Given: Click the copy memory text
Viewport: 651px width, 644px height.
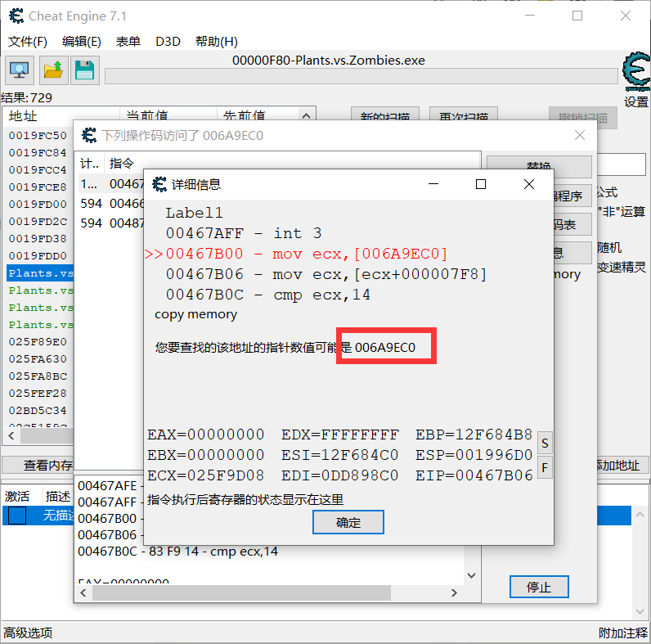Looking at the screenshot, I should point(195,314).
